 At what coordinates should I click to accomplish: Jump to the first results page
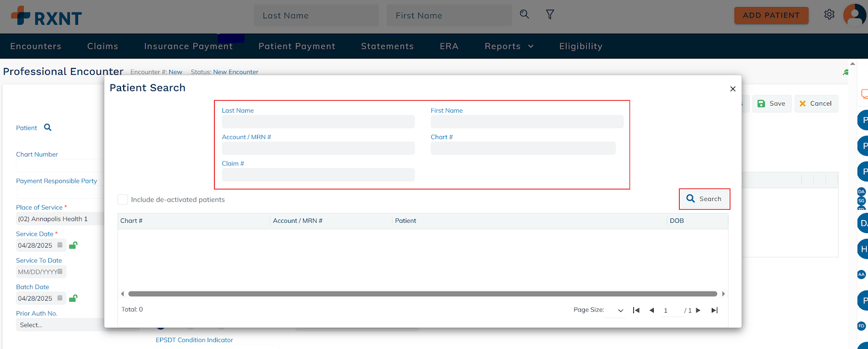point(636,311)
